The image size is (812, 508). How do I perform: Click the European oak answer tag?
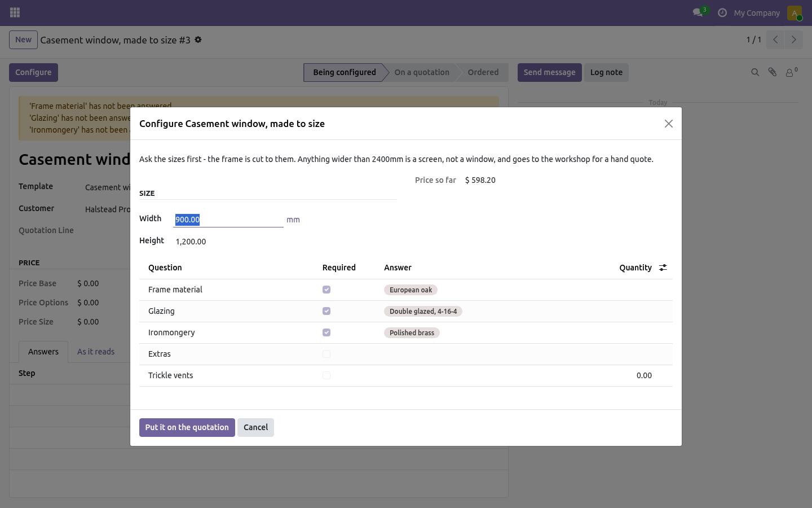[x=411, y=290]
